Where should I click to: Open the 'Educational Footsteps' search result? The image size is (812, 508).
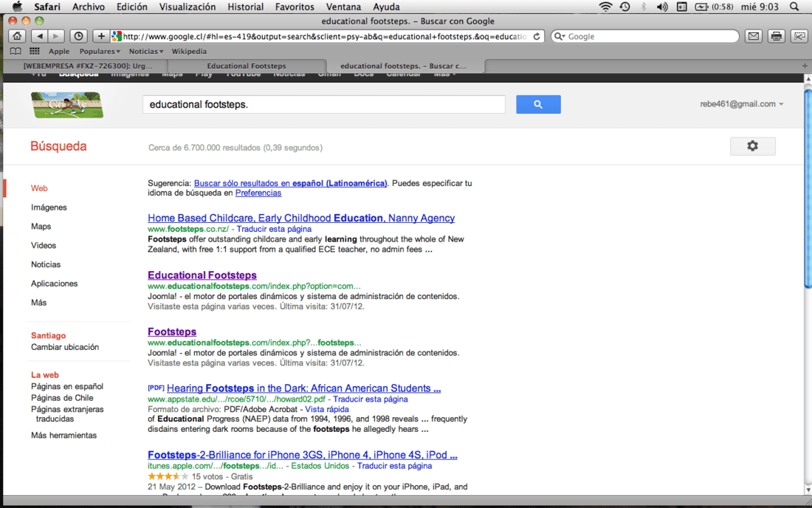(202, 275)
